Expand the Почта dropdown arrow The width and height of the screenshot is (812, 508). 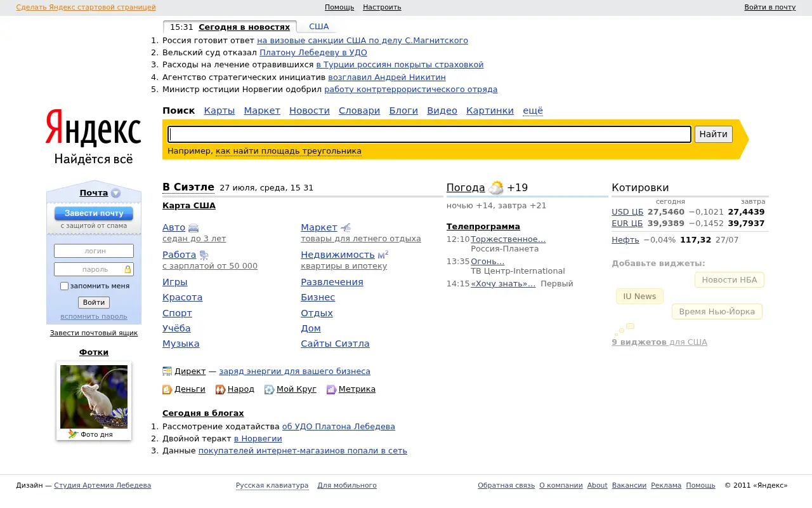pyautogui.click(x=115, y=193)
